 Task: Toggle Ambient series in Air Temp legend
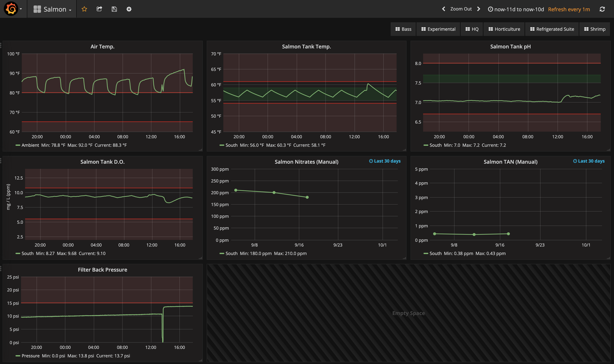[30, 145]
